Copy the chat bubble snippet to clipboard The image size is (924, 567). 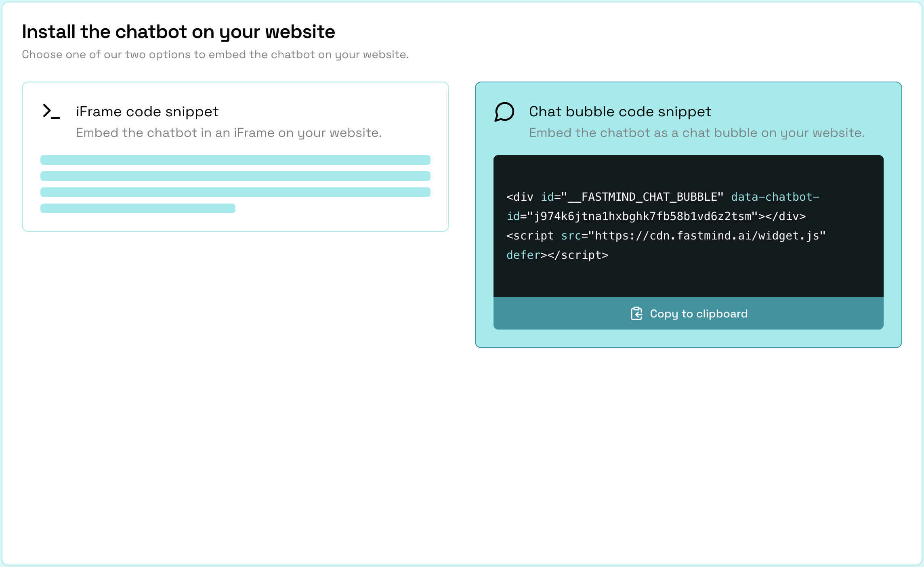pos(688,313)
